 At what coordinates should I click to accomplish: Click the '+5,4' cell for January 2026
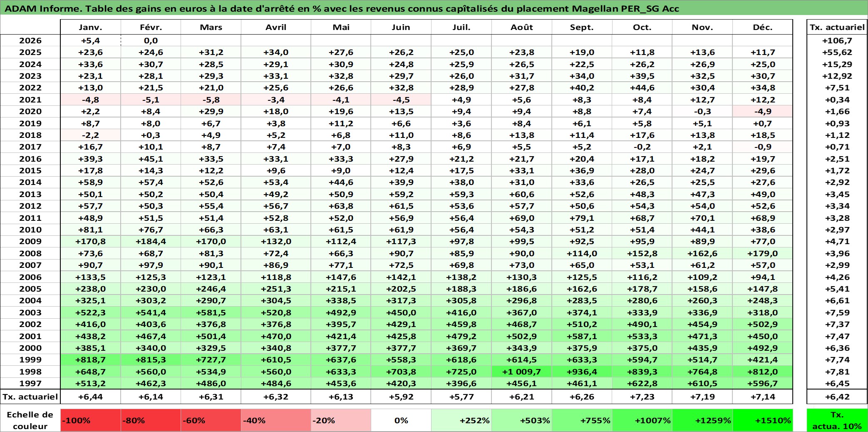(x=90, y=41)
